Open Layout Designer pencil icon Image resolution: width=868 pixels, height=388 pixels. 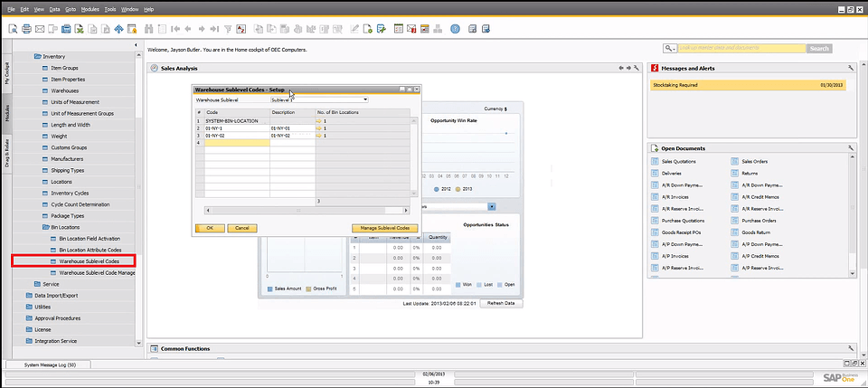354,29
